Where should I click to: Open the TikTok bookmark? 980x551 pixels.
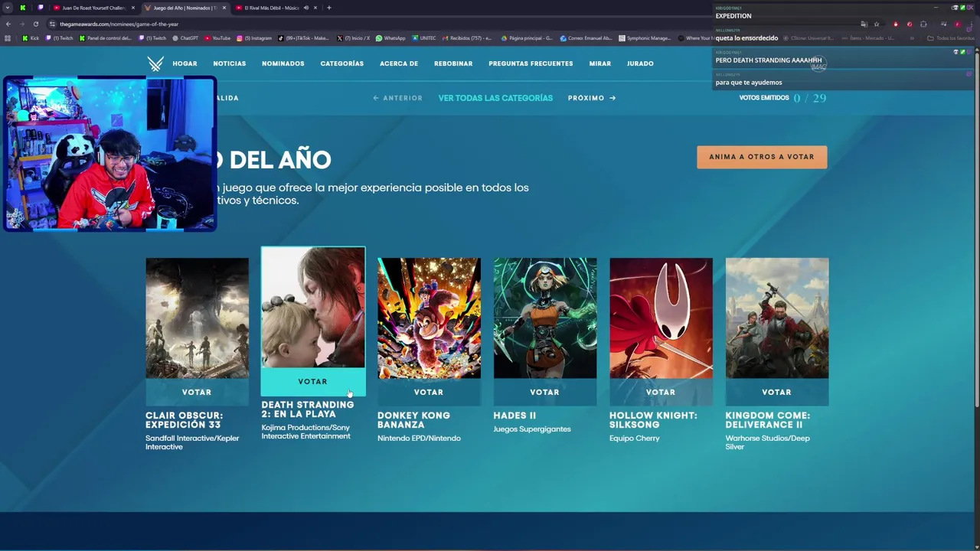(x=303, y=38)
